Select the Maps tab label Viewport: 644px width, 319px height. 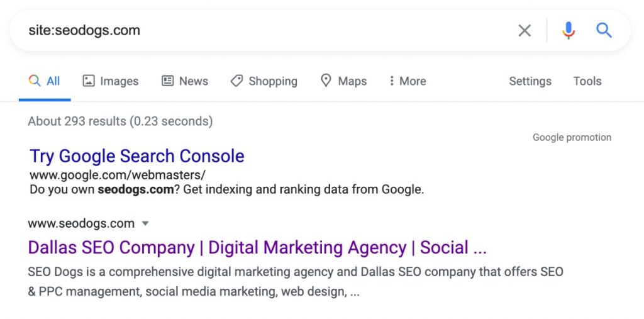click(x=352, y=81)
